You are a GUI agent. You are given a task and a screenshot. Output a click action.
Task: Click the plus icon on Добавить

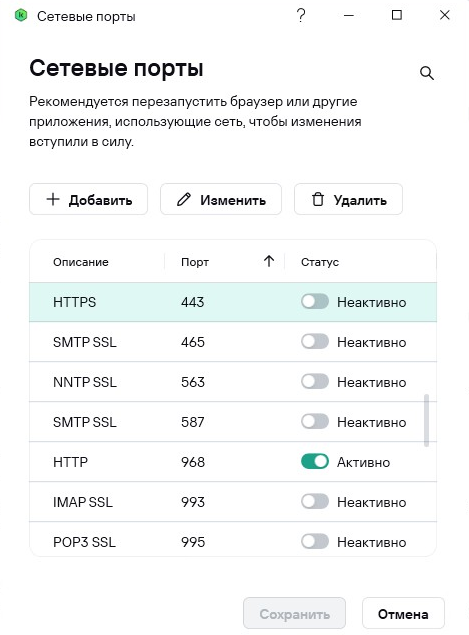[53, 199]
